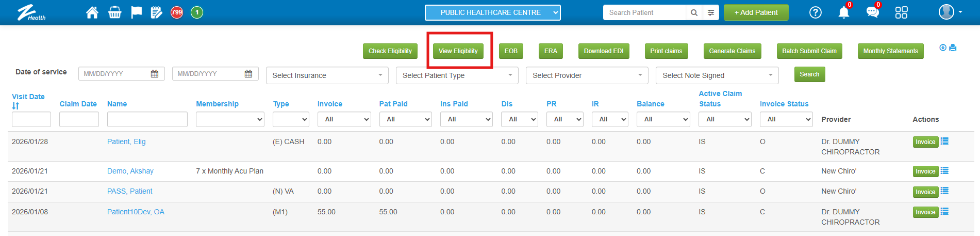Click the Search Patient input field
980x236 pixels.
click(x=646, y=12)
